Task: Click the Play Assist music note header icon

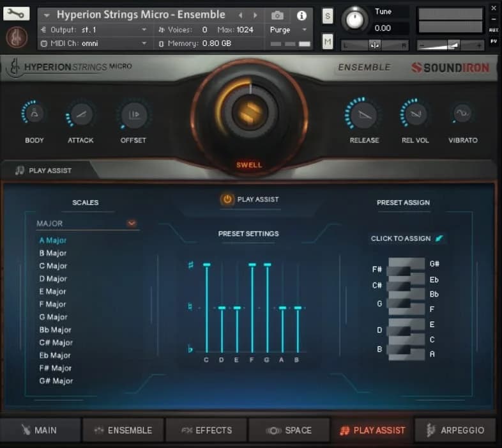Action: [x=20, y=170]
